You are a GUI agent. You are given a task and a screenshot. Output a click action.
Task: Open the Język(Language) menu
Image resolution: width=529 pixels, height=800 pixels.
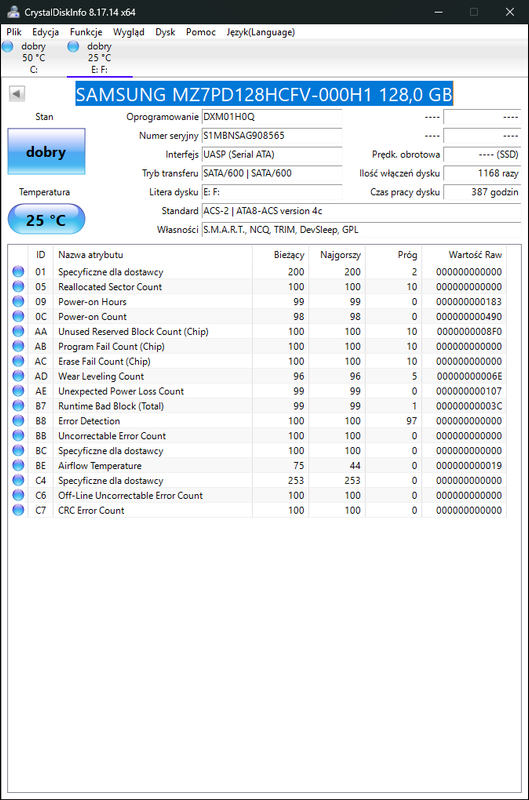pos(261,32)
